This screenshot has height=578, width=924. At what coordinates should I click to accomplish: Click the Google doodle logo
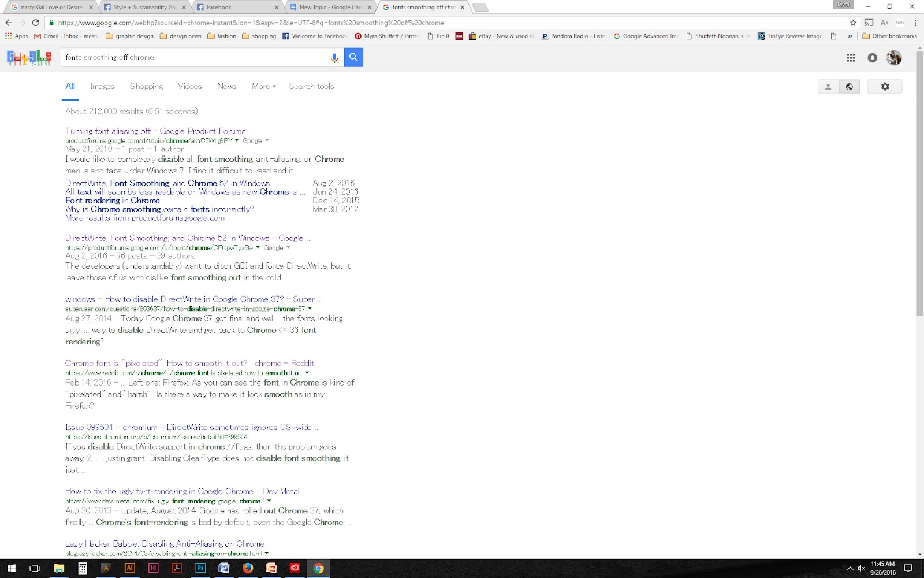click(29, 58)
